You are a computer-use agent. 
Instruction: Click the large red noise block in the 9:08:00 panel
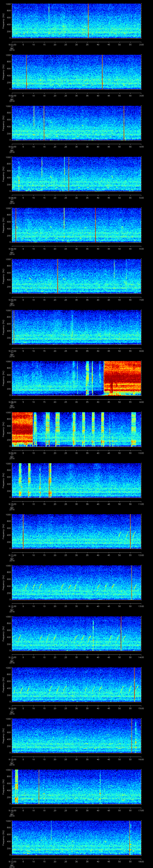(x=122, y=378)
